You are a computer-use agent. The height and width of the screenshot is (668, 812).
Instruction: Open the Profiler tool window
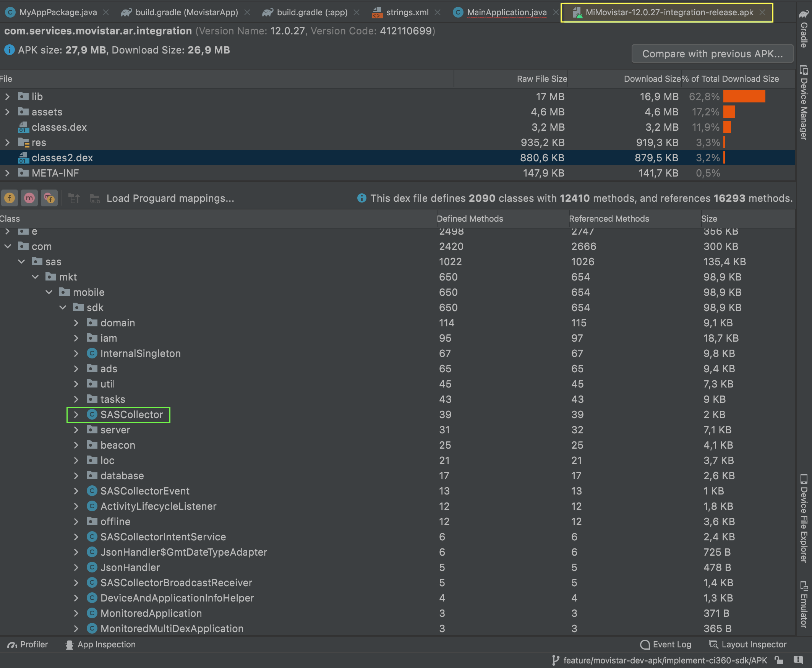[x=27, y=644]
